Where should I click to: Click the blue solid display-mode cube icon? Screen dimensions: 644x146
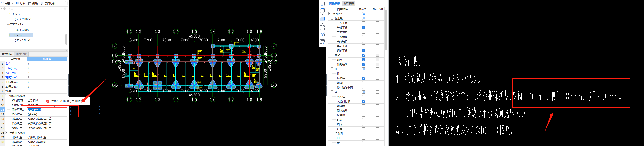click(x=322, y=19)
